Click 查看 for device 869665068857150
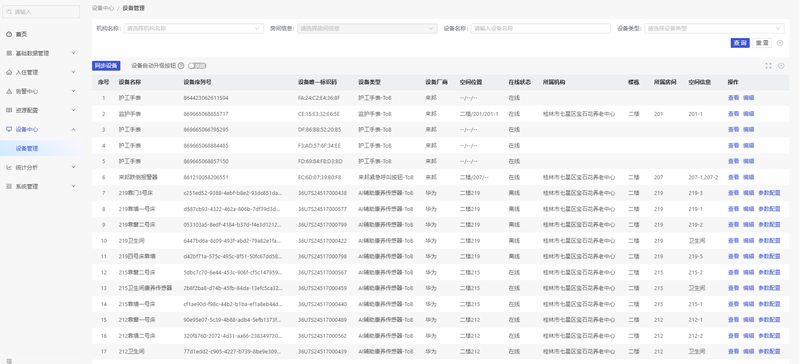Viewport: 800px width, 364px height. [x=733, y=161]
